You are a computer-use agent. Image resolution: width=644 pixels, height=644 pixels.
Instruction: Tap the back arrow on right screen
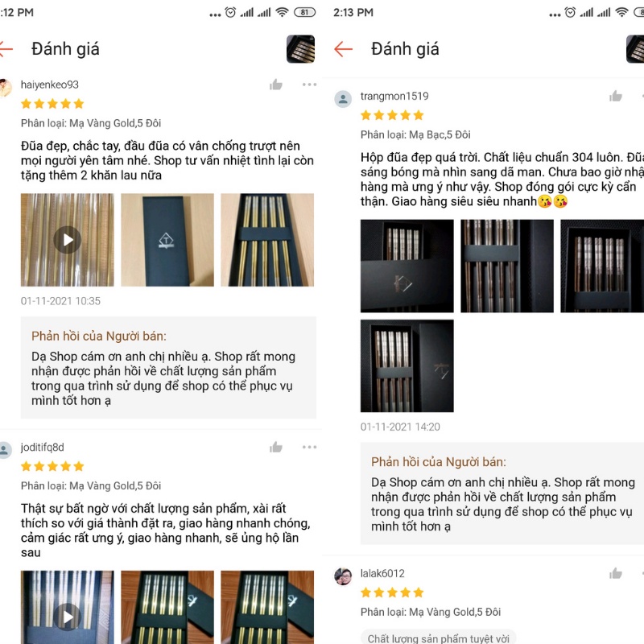344,49
